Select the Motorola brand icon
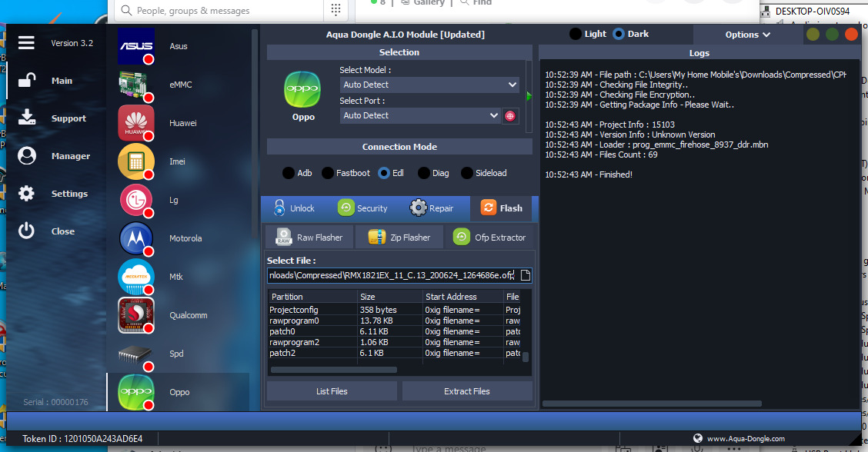Image resolution: width=868 pixels, height=452 pixels. (x=135, y=238)
